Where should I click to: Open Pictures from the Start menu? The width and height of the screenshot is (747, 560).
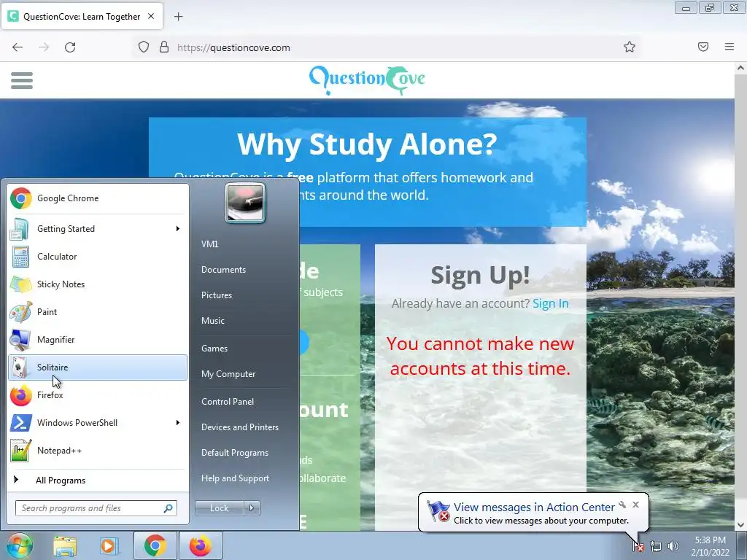pyautogui.click(x=216, y=295)
